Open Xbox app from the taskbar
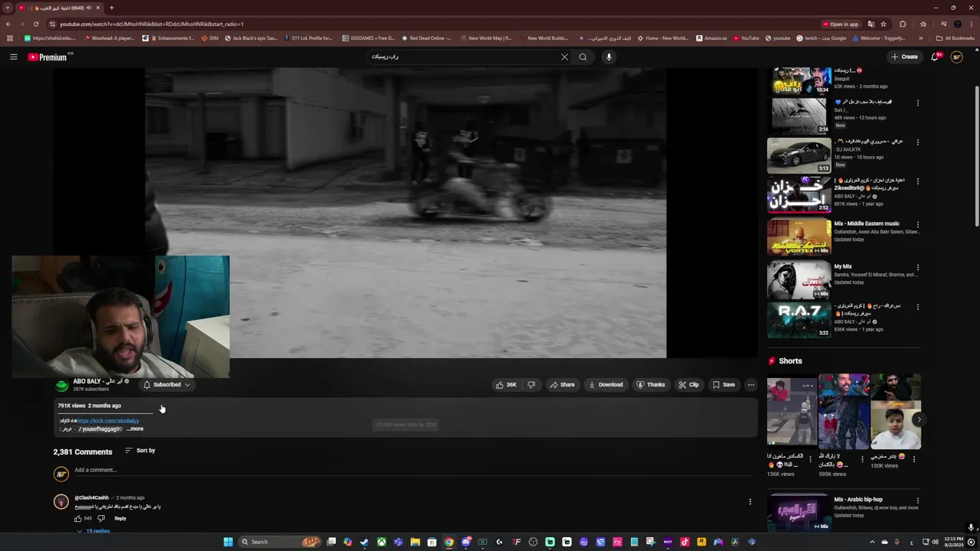This screenshot has height=551, width=980. [x=381, y=542]
